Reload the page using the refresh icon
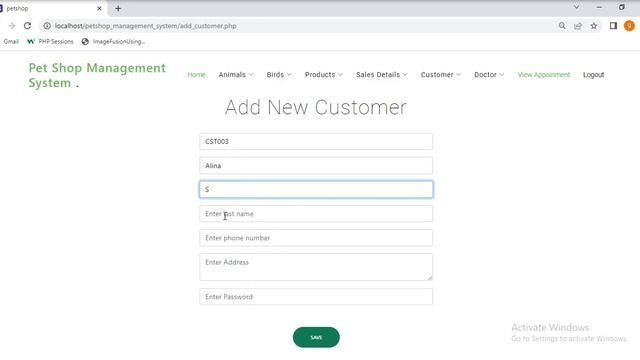 tap(27, 26)
